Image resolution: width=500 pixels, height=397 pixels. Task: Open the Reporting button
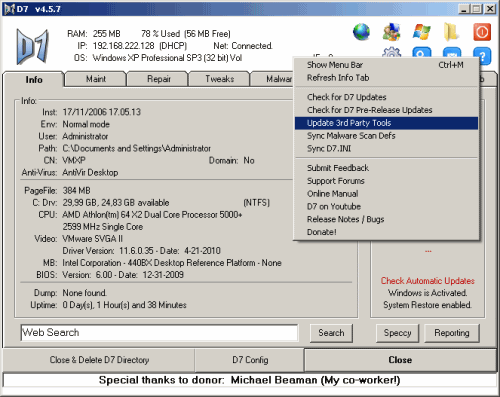(x=452, y=333)
